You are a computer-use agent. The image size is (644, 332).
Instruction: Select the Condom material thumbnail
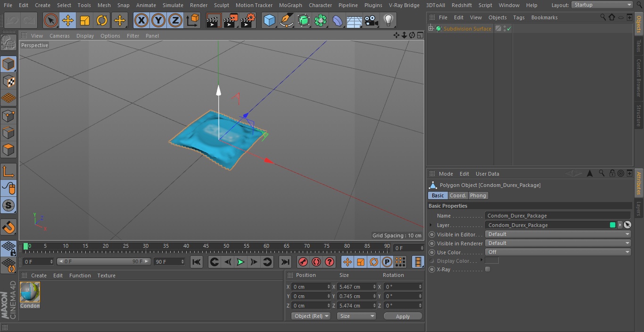tap(30, 292)
